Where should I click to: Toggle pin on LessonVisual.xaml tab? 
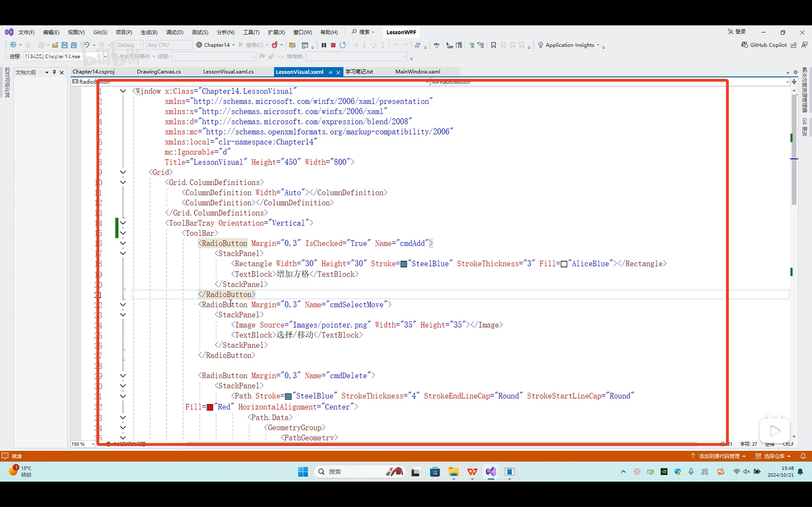330,72
